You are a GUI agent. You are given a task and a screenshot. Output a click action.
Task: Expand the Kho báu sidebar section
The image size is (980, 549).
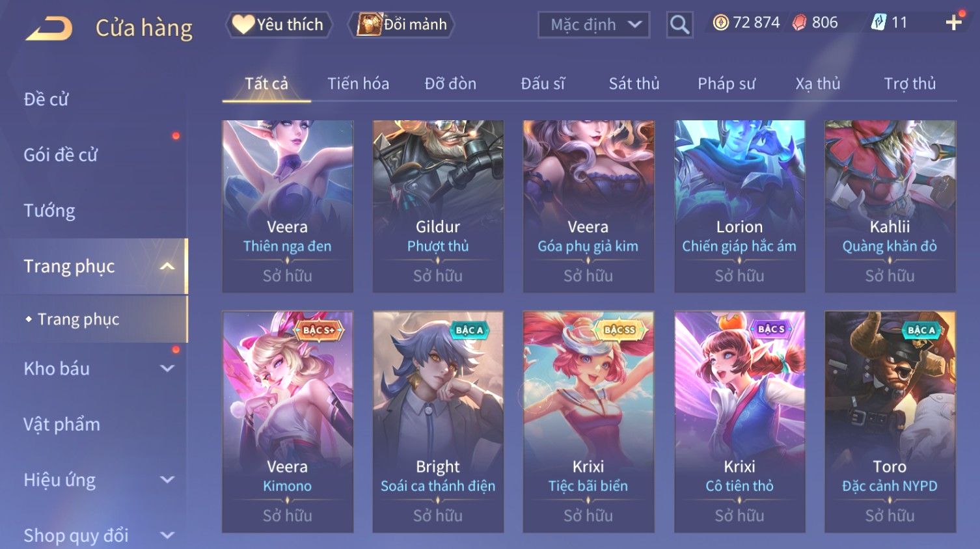point(167,369)
